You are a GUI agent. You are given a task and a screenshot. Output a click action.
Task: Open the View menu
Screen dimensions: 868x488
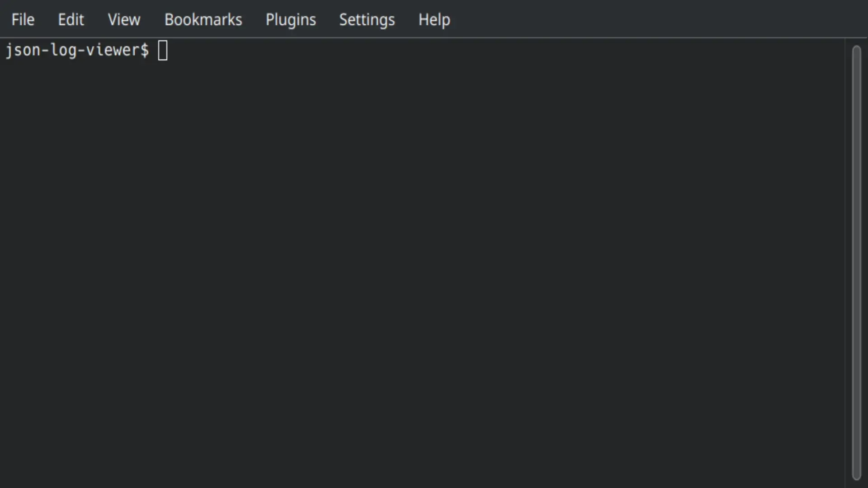(124, 19)
